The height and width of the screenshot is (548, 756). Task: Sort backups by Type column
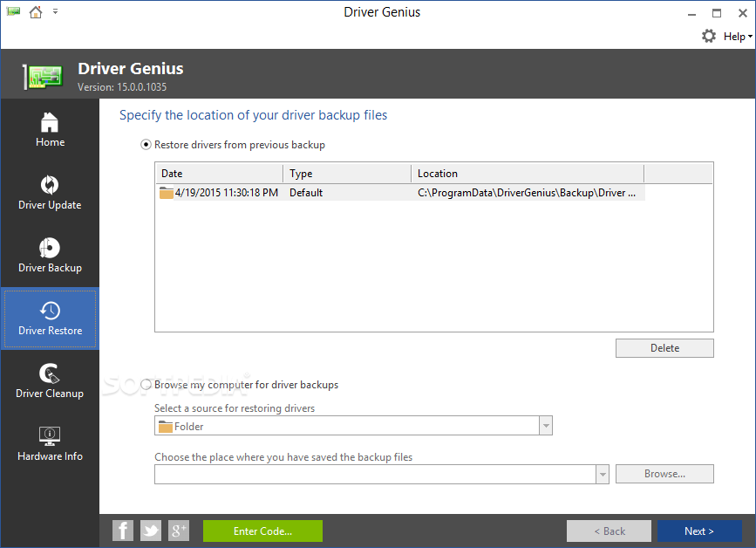point(347,174)
